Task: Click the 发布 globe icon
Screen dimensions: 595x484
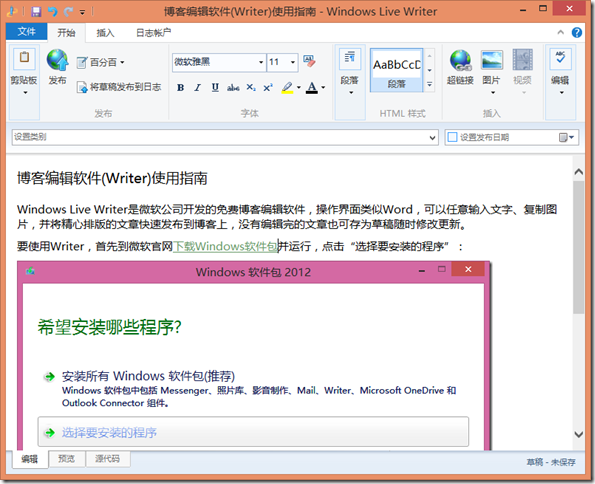Action: [x=57, y=60]
